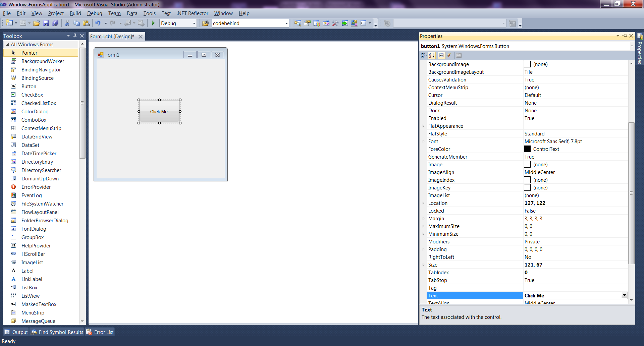
Task: Collapse the All Windows Forms toolbox group
Action: tap(7, 44)
